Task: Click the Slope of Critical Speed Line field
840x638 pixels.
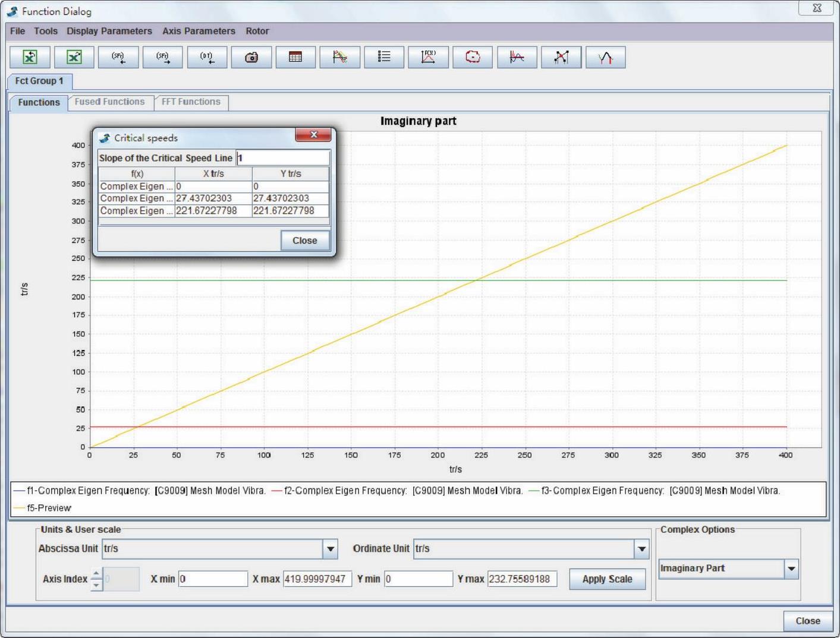Action: (283, 158)
